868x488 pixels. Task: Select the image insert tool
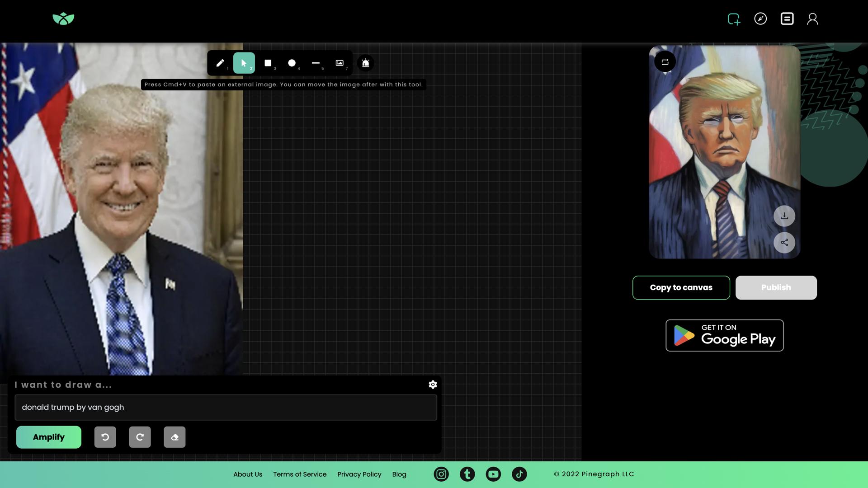point(340,63)
